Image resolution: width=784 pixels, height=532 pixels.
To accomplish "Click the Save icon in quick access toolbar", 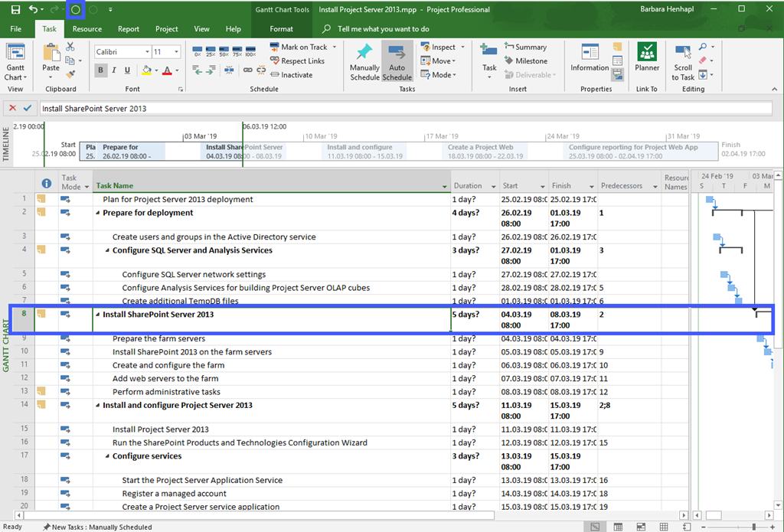I will (15, 9).
